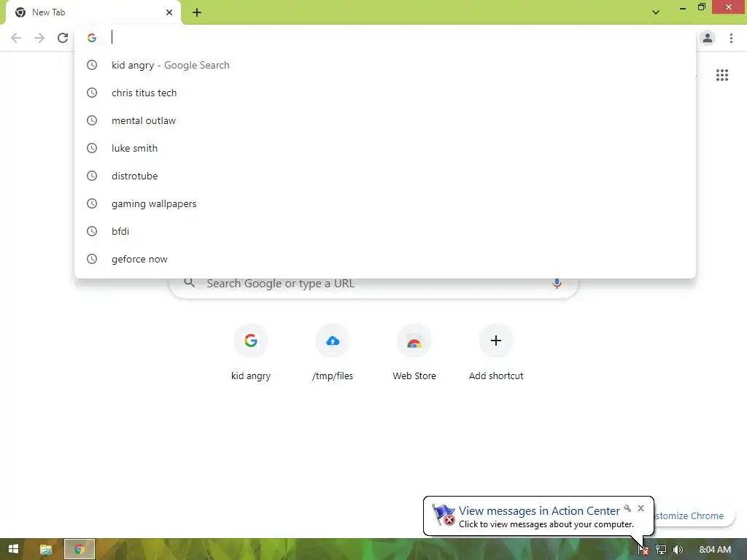
Task: Choose 'geforce now' suggestion
Action: tap(385, 259)
